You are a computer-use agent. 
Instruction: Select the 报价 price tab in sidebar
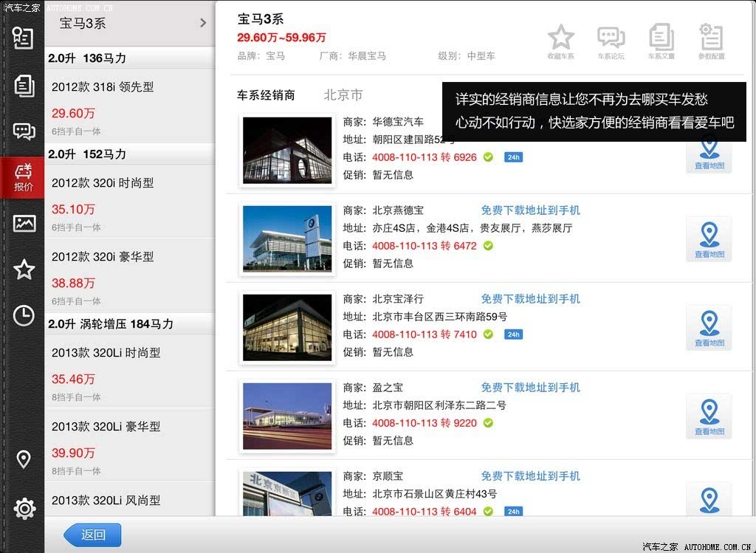23,177
